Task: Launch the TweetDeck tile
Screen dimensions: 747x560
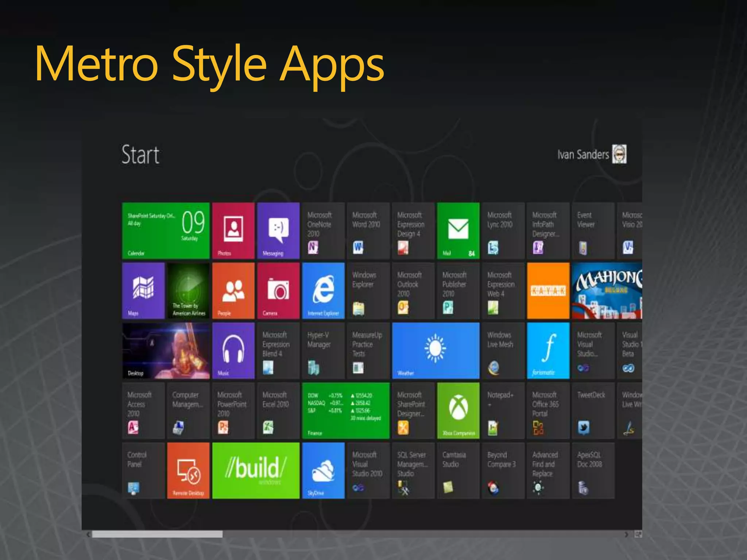Action: 593,411
